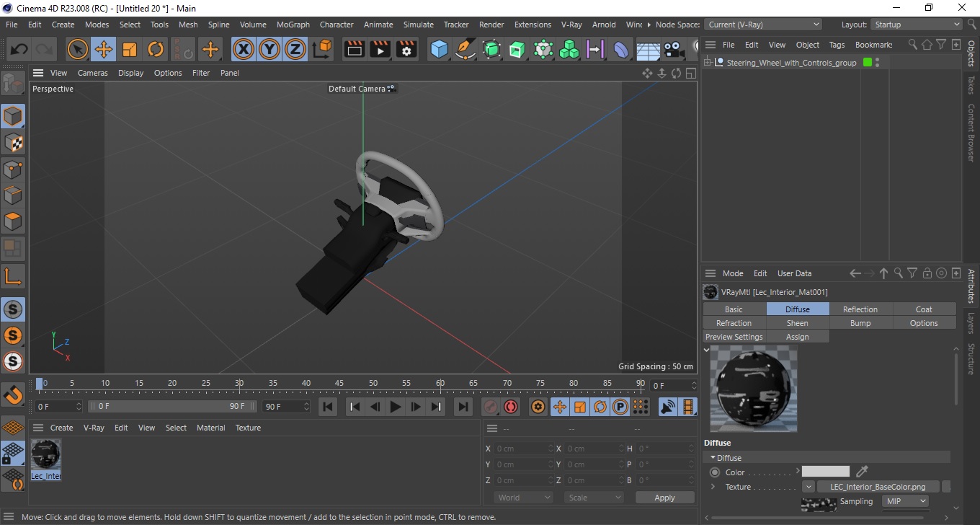
Task: Open the V-Ray menu
Action: coord(571,25)
